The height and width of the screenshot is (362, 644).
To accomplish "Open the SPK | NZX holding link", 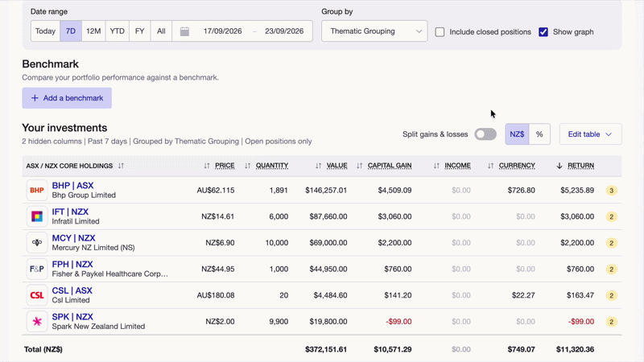I will [x=72, y=317].
